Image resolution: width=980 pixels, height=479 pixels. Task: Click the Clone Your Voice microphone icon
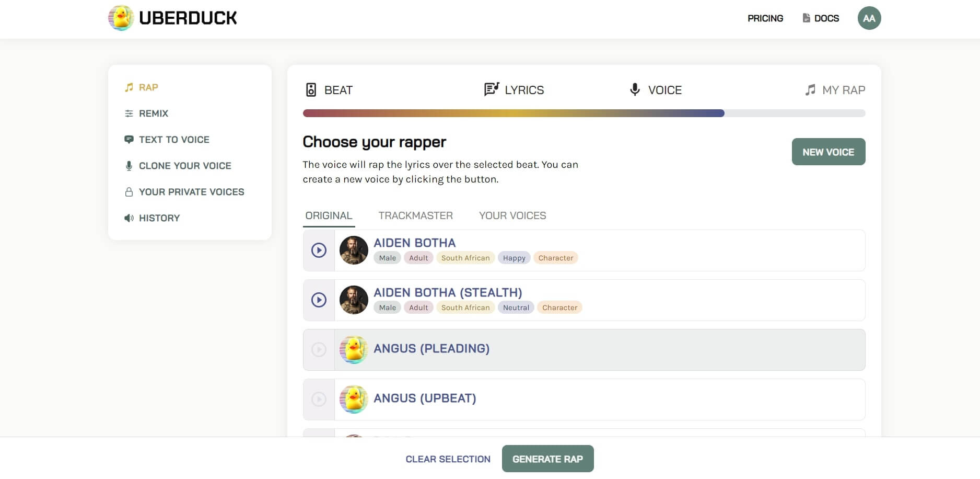tap(129, 166)
